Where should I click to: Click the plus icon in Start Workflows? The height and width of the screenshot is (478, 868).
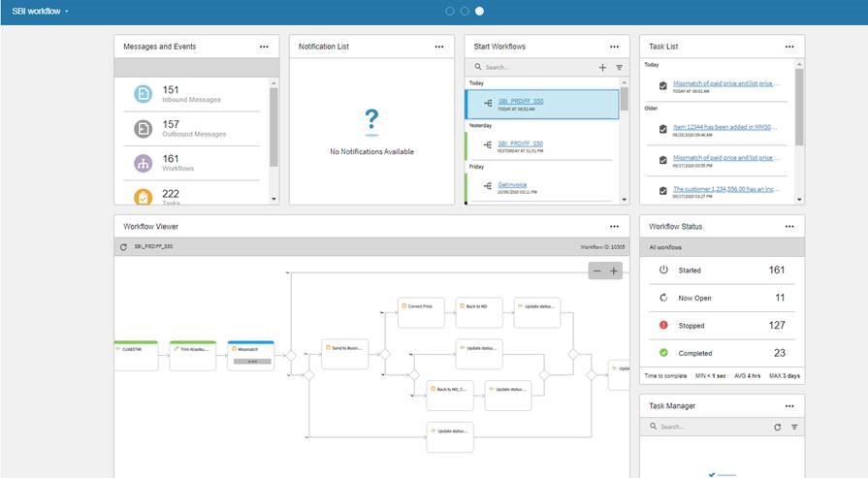coord(602,68)
